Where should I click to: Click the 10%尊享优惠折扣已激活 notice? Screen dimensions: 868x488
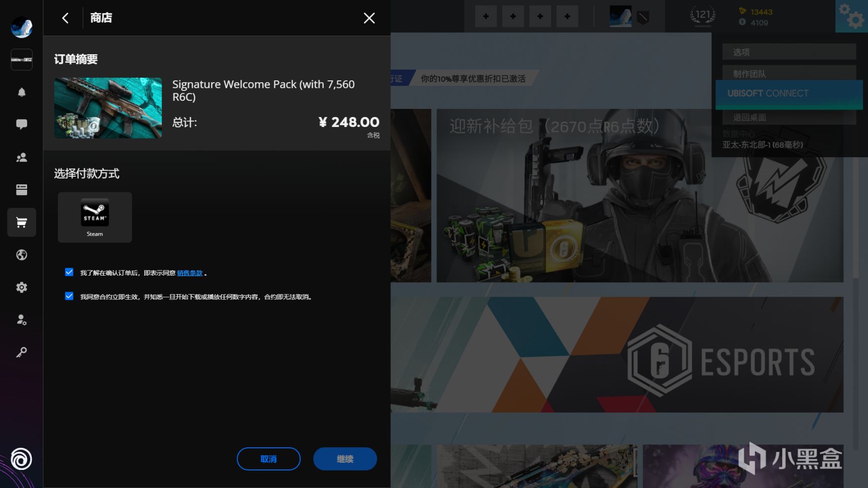473,79
